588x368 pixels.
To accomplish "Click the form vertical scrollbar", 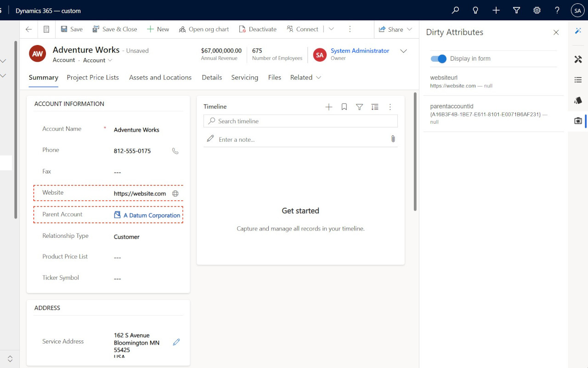I will click(415, 152).
